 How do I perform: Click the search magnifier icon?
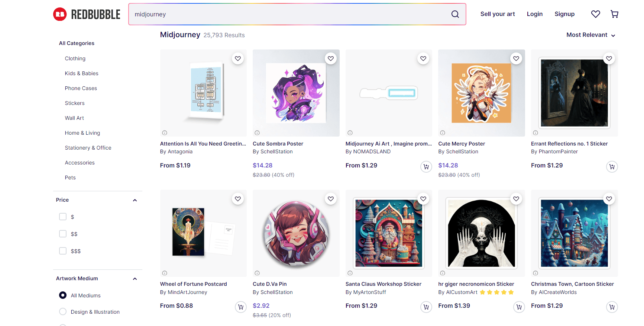point(455,14)
